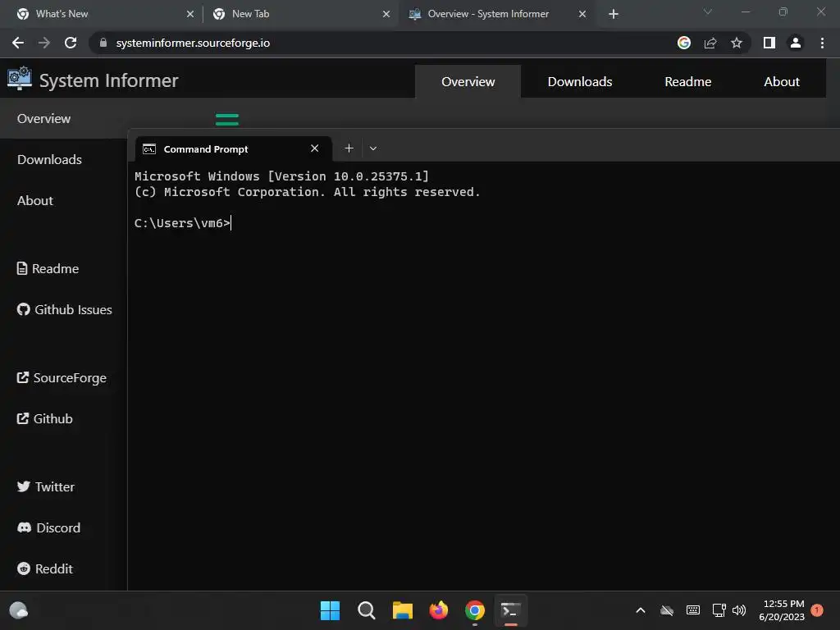Toggle the Chrome side panel

click(x=769, y=43)
